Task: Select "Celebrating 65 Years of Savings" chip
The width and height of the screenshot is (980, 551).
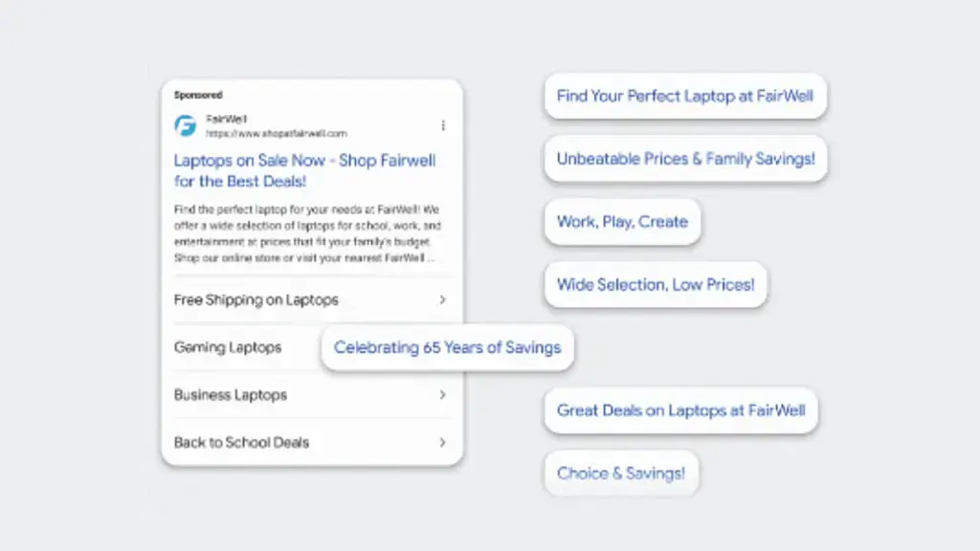Action: pos(447,347)
